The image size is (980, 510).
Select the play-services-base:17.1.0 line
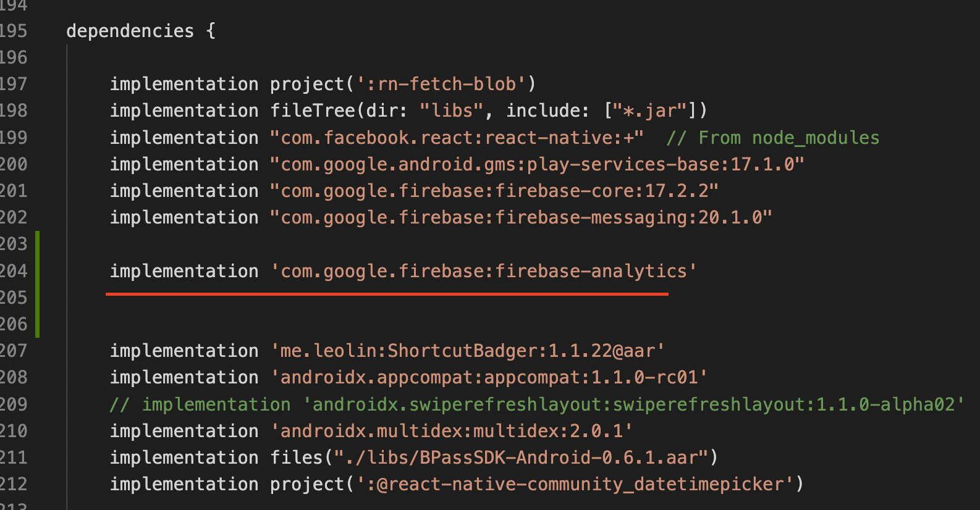[457, 164]
